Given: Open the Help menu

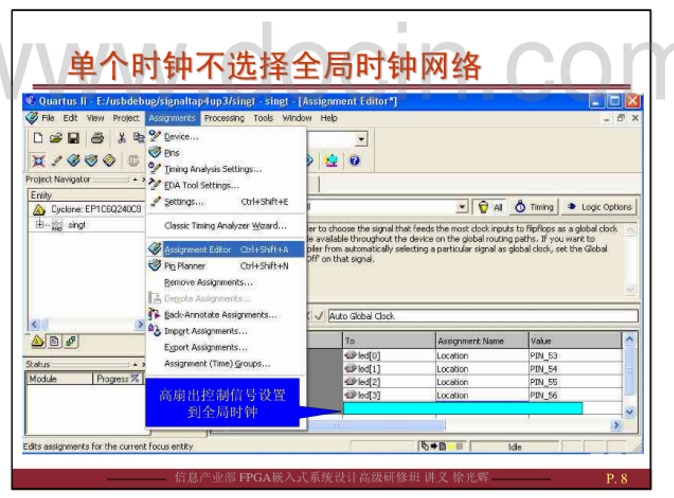Looking at the screenshot, I should click(328, 118).
